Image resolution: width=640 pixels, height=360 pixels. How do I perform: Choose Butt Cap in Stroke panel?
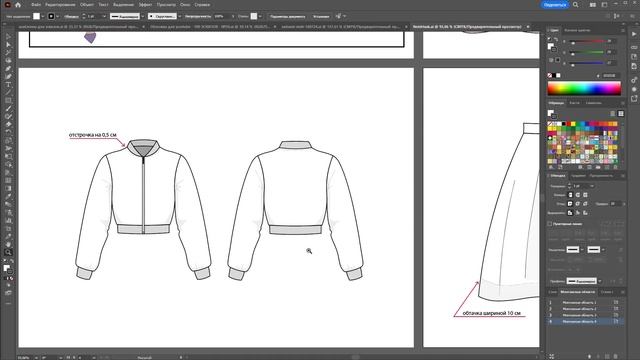coord(571,195)
